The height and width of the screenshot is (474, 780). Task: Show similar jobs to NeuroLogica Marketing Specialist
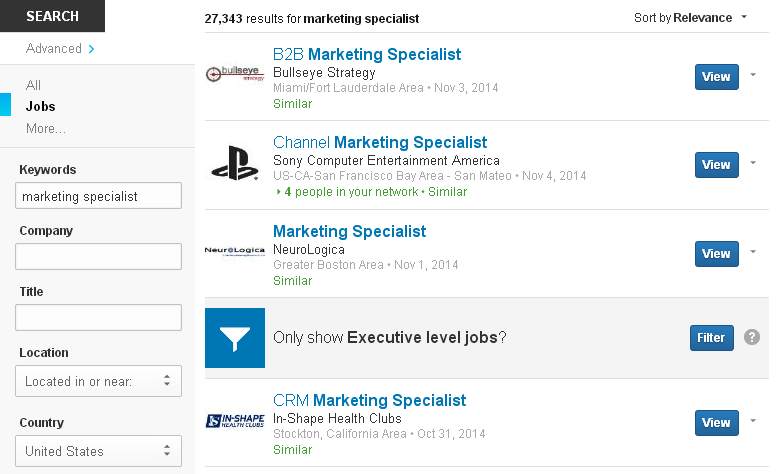tap(292, 281)
